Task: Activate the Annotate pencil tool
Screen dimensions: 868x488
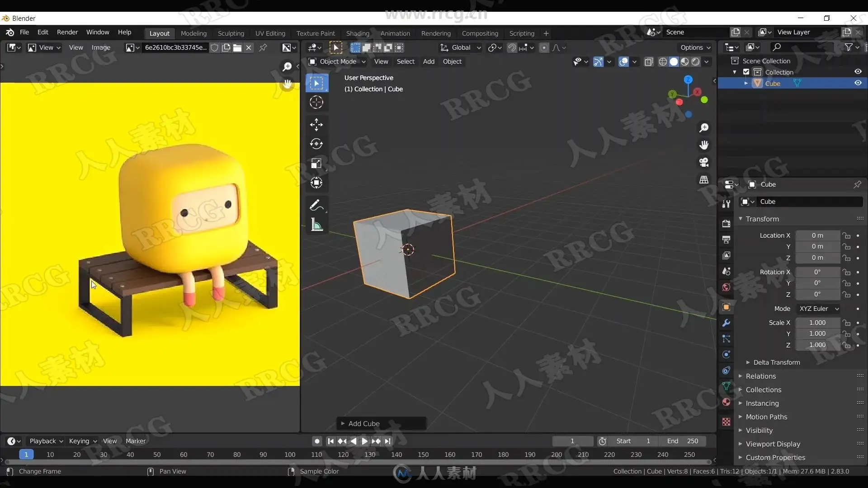Action: 316,205
